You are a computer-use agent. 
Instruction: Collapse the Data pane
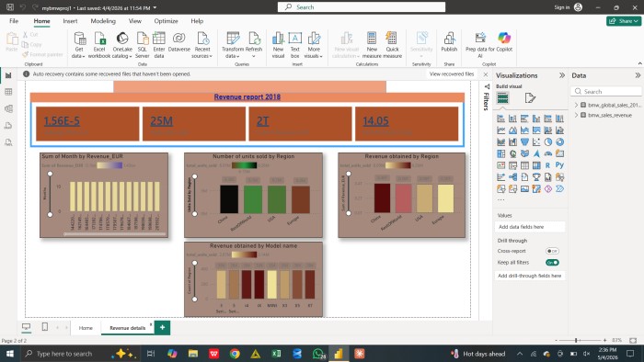[638, 75]
